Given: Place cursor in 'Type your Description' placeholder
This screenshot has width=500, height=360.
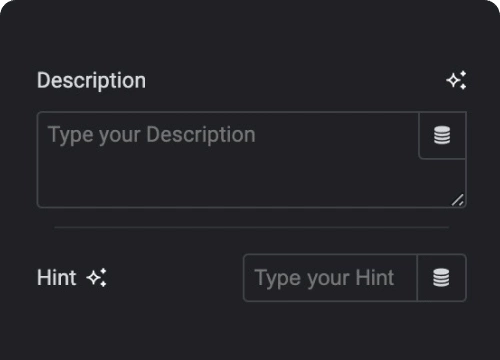Looking at the screenshot, I should click(x=152, y=135).
